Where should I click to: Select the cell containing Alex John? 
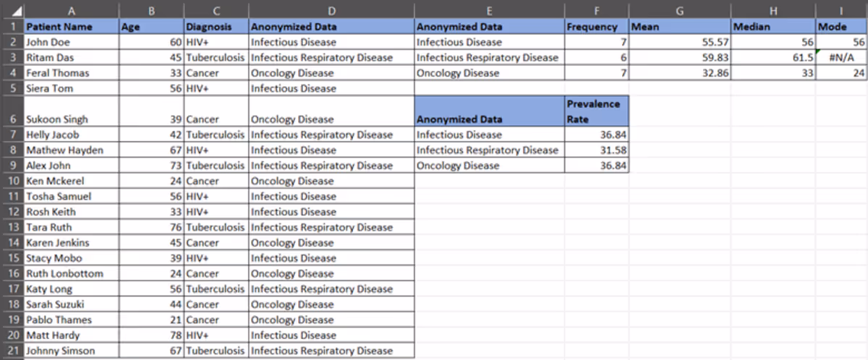[x=72, y=166]
